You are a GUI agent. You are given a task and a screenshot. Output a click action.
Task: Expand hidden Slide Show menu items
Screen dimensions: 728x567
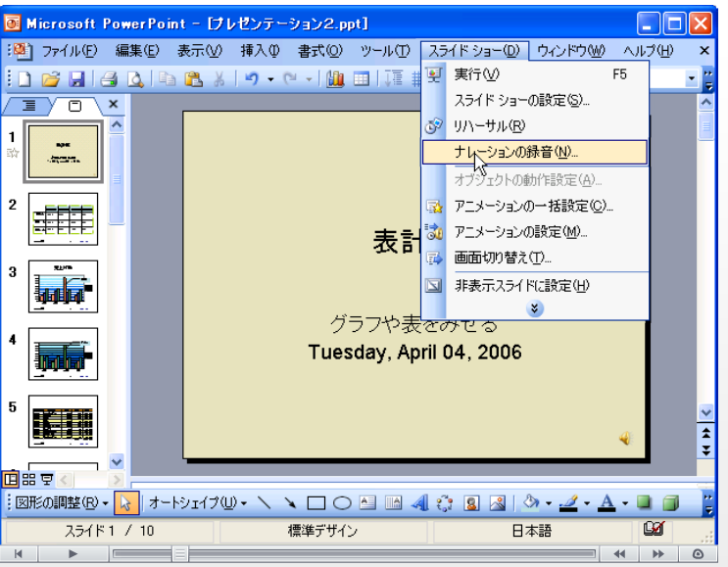[536, 307]
